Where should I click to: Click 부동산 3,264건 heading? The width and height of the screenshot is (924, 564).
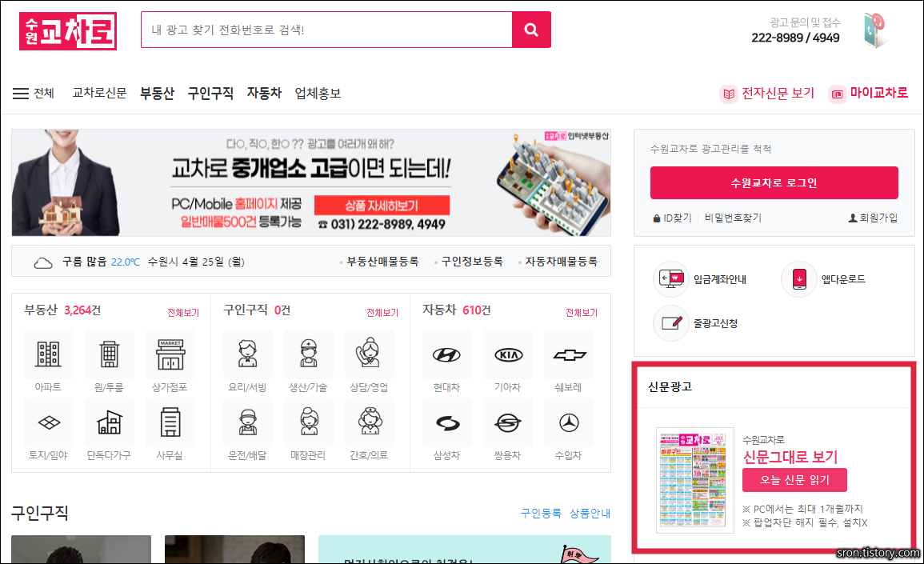point(62,310)
